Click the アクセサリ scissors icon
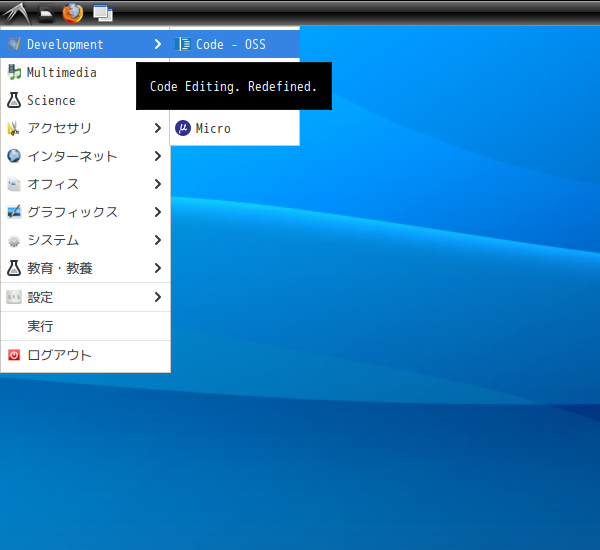This screenshot has height=550, width=600. pyautogui.click(x=14, y=128)
